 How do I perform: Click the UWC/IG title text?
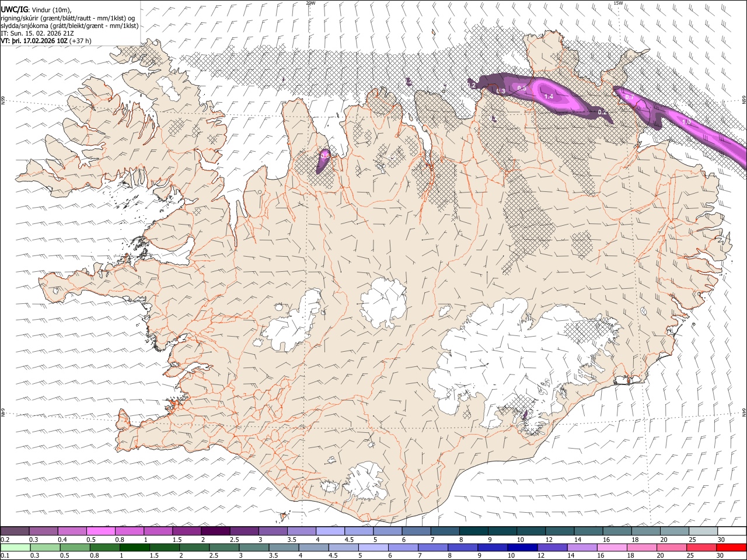point(14,9)
